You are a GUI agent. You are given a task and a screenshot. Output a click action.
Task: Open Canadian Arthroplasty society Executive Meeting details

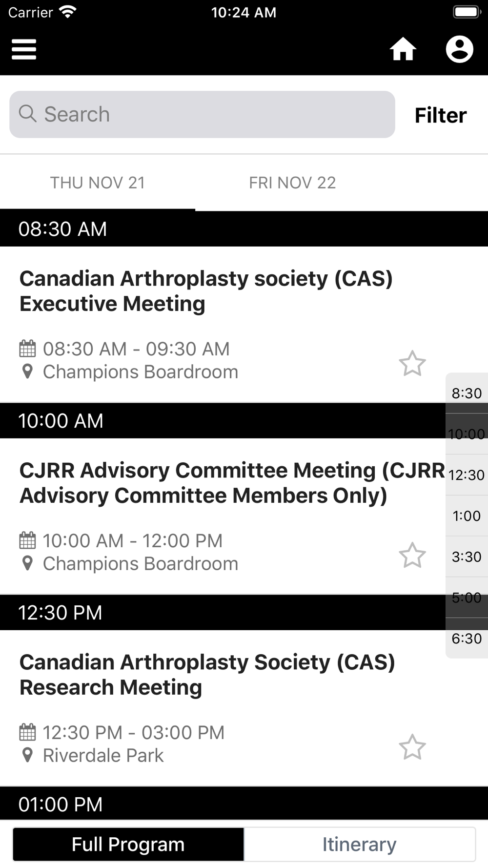click(206, 291)
